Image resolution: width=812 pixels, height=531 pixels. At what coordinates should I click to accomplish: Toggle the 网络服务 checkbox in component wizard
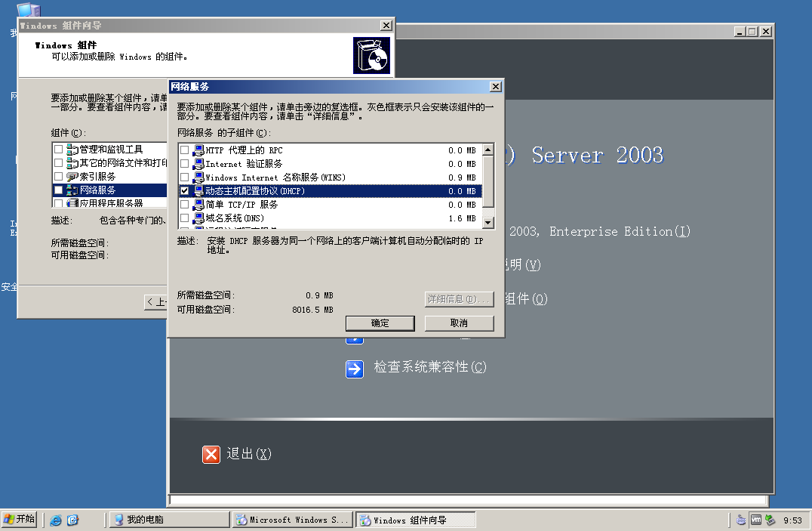click(59, 190)
